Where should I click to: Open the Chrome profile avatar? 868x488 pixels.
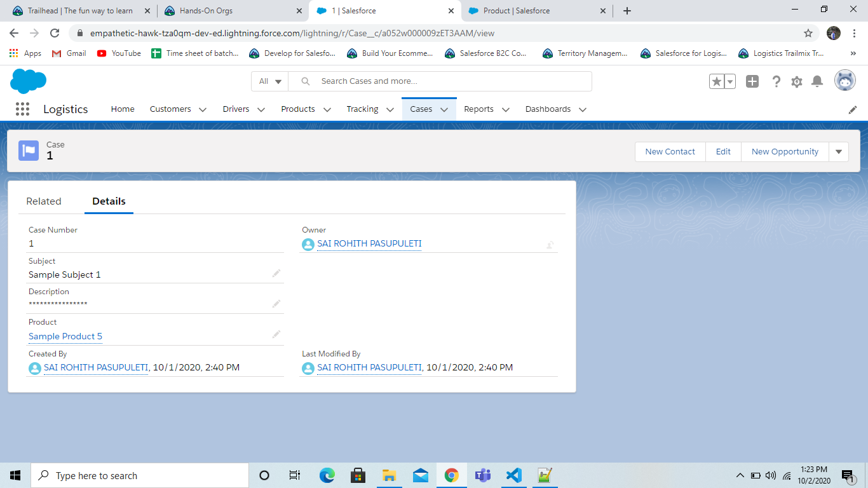[x=834, y=33]
